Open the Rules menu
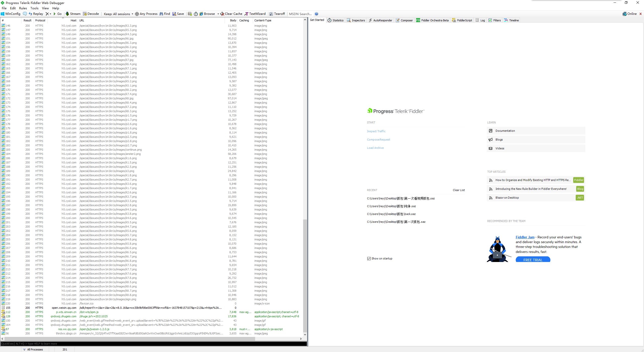 23,8
